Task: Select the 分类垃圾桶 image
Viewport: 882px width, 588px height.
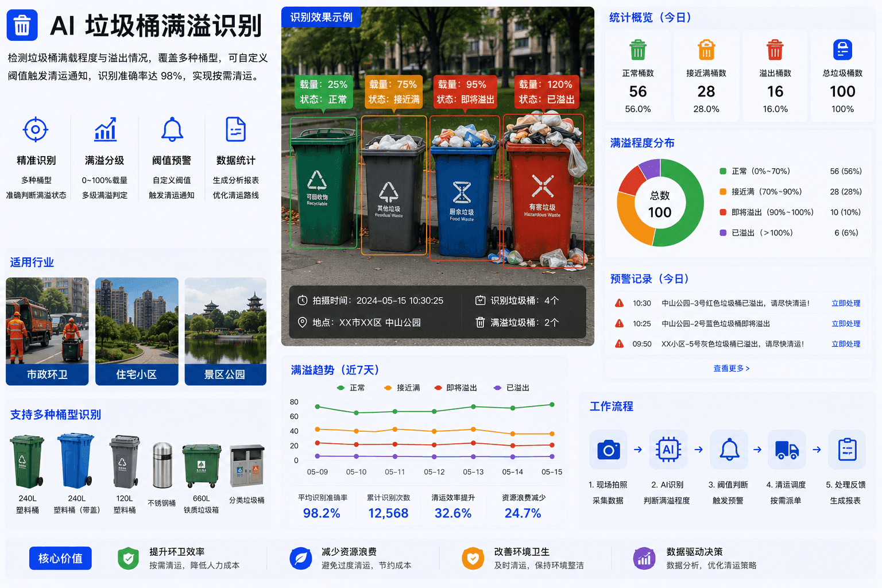Action: point(247,466)
